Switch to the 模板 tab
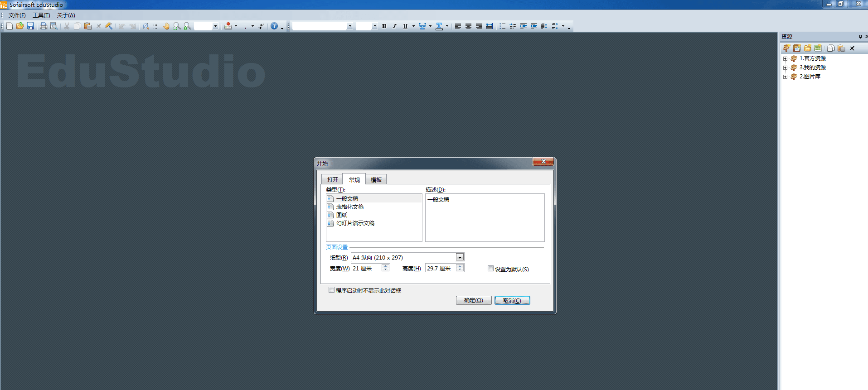 click(376, 179)
